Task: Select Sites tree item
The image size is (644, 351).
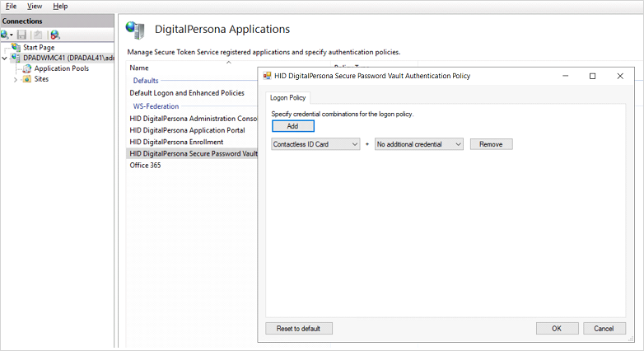Action: click(x=41, y=79)
